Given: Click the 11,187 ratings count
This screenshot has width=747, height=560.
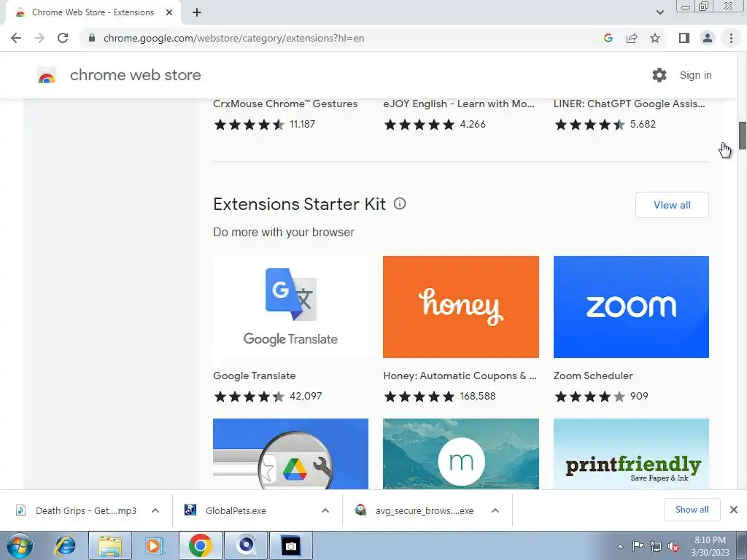Looking at the screenshot, I should click(303, 124).
